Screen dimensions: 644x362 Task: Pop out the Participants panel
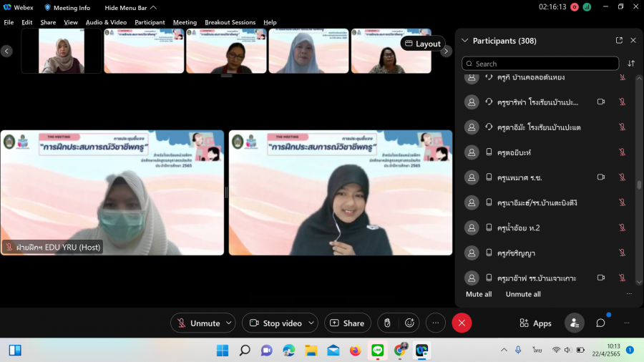tap(619, 41)
